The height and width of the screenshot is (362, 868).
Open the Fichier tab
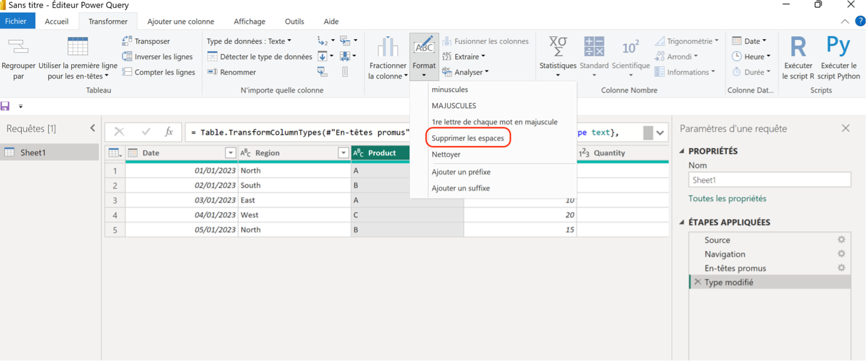point(16,21)
